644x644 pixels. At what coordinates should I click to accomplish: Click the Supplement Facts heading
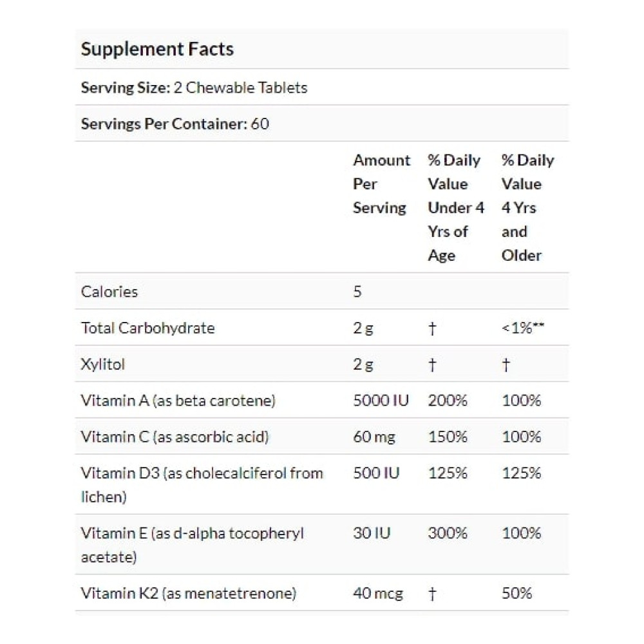(157, 49)
